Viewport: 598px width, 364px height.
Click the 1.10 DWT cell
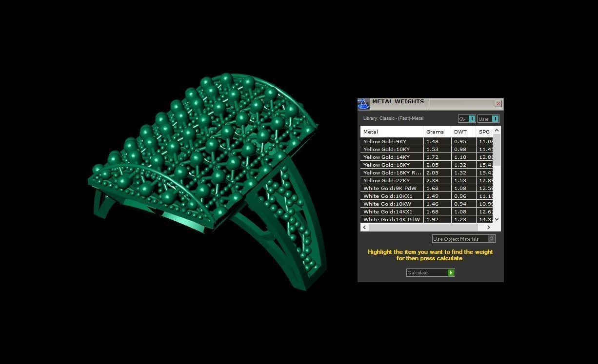pos(463,157)
